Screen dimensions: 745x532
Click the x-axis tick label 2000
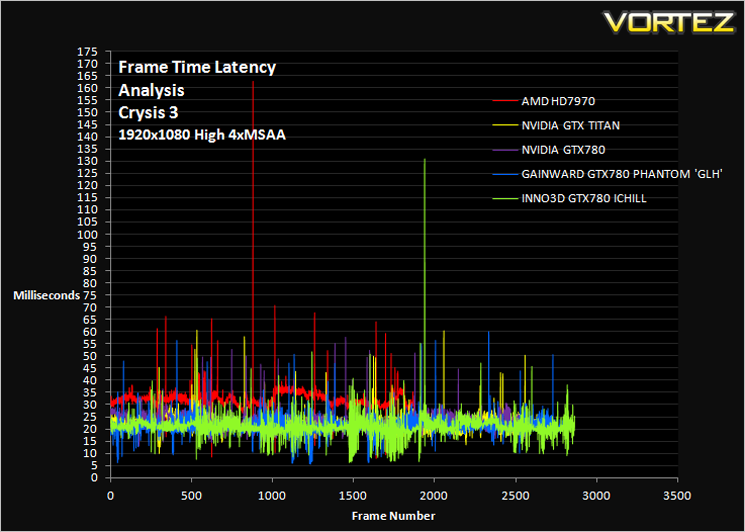434,496
